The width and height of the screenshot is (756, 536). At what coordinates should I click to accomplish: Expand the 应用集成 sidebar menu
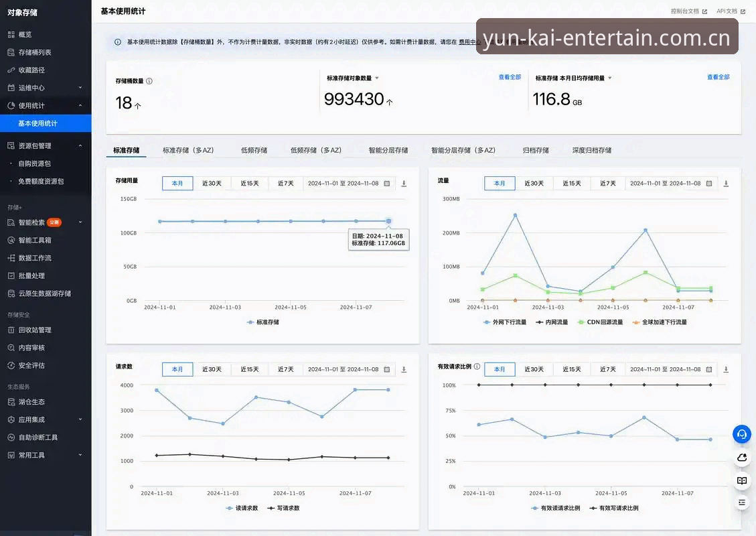[x=80, y=419]
